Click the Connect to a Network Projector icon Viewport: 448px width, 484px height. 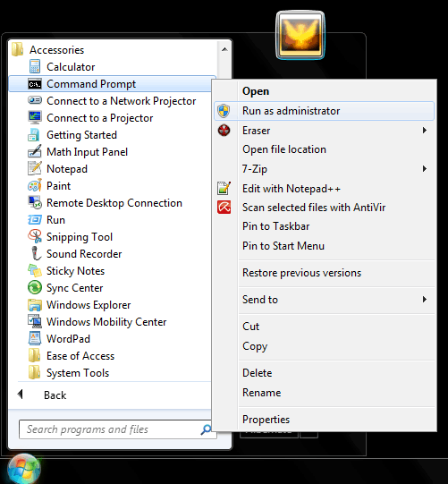[35, 100]
